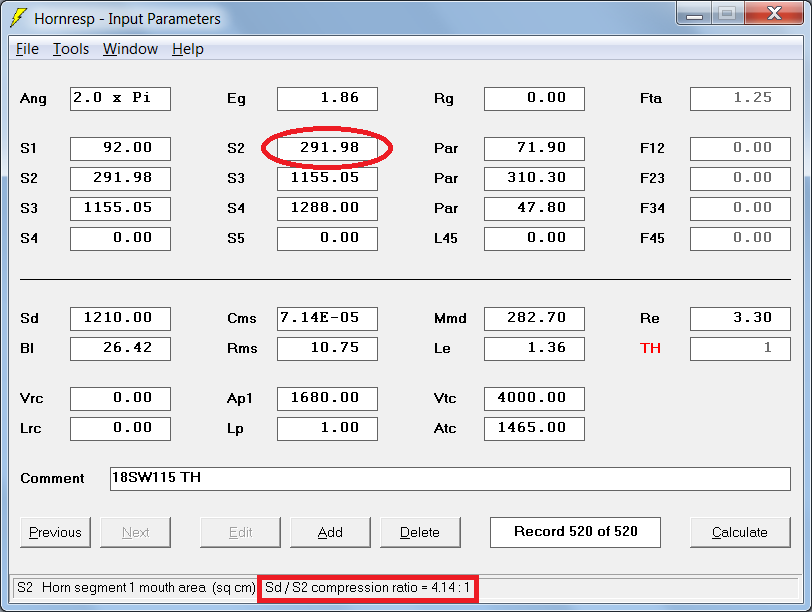812x612 pixels.
Task: Click the Rms field 10.75
Action: point(327,349)
